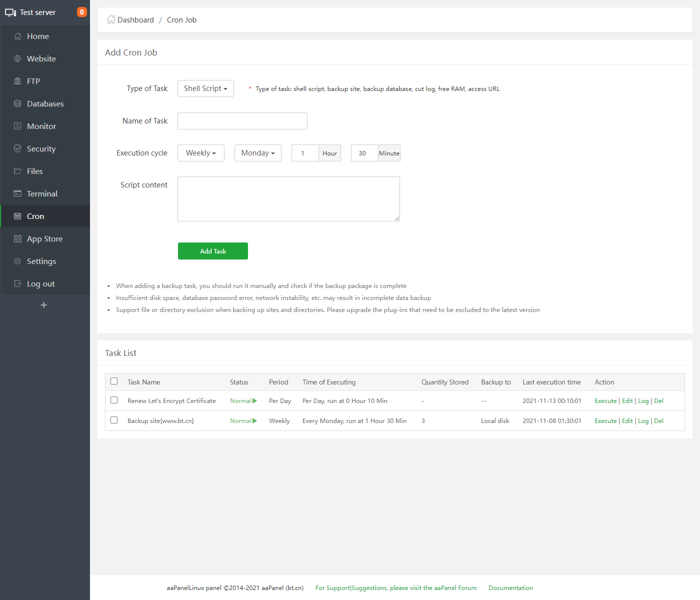700x600 pixels.
Task: Open Monitor via its chart icon
Action: point(17,126)
